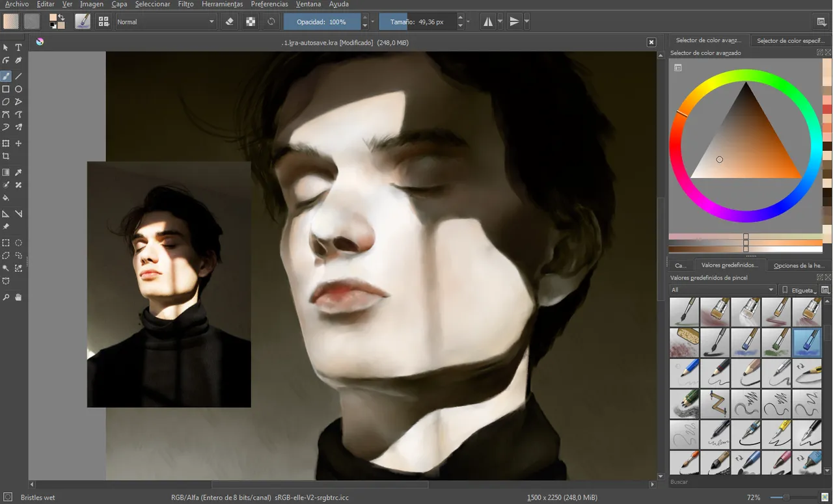Open color selector settings icon
The width and height of the screenshot is (833, 504).
pos(677,68)
